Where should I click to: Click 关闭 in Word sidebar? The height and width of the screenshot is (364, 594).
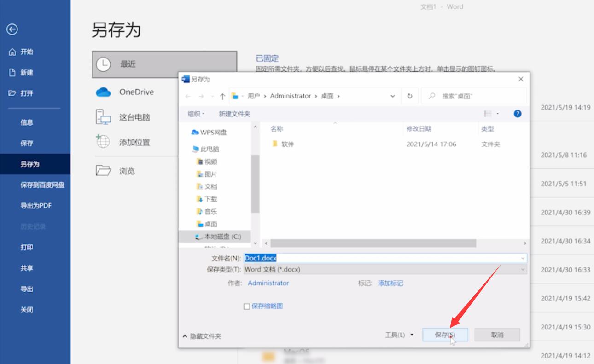point(27,310)
